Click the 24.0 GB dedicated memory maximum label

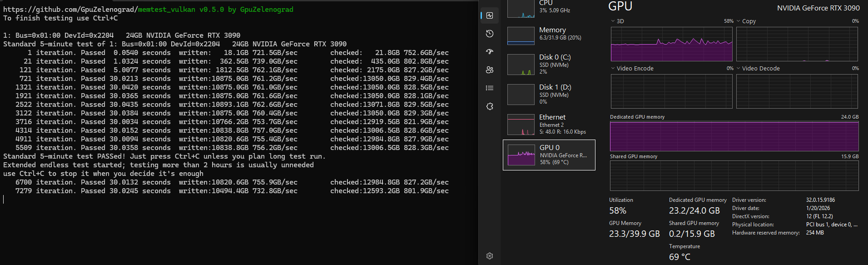click(849, 117)
